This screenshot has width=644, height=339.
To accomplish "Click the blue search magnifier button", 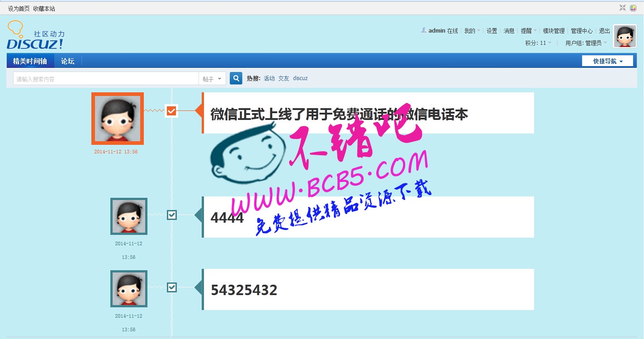I will pos(236,78).
